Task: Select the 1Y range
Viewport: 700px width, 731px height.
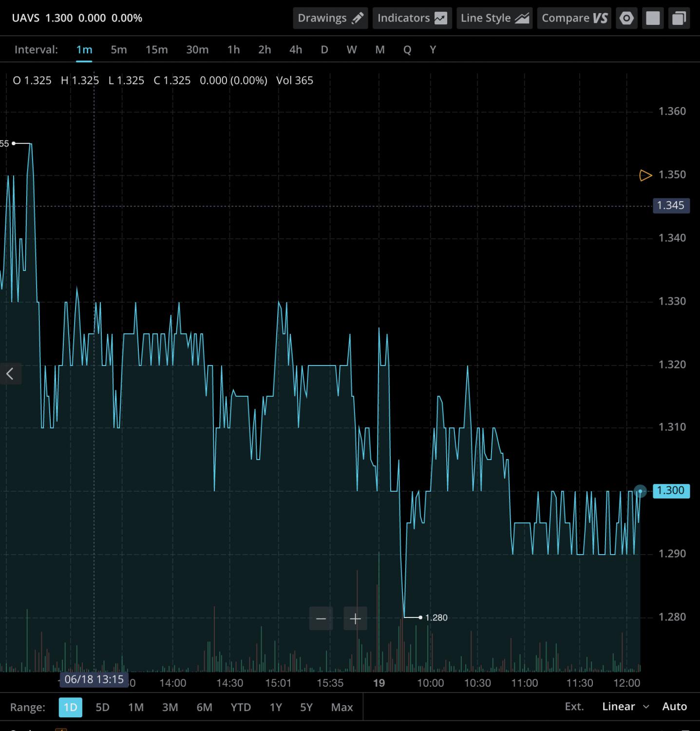Action: click(x=276, y=707)
